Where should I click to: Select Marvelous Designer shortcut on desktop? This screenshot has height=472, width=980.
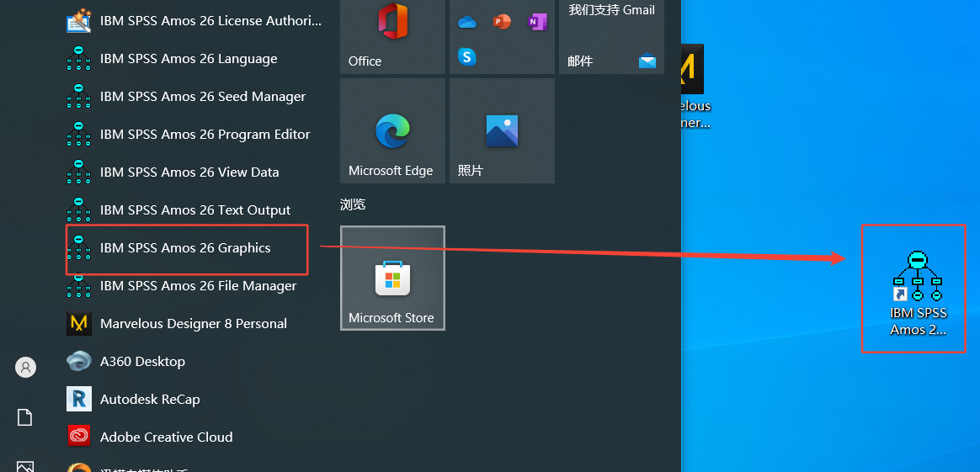(694, 88)
